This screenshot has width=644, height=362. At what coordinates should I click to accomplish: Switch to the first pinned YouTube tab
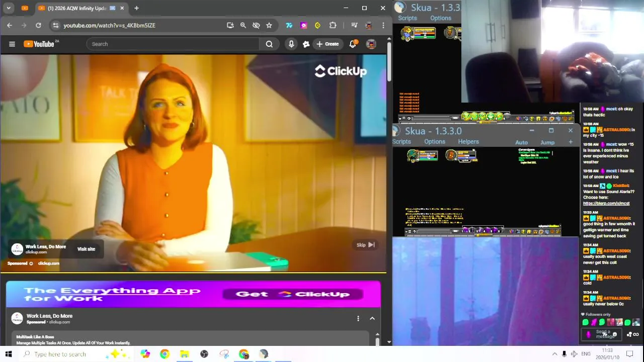25,8
